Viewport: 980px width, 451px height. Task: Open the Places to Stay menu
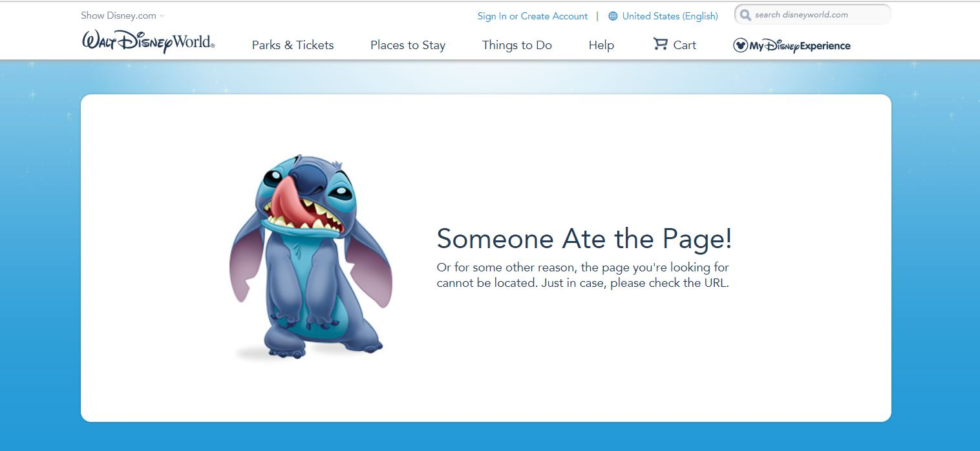pyautogui.click(x=407, y=45)
